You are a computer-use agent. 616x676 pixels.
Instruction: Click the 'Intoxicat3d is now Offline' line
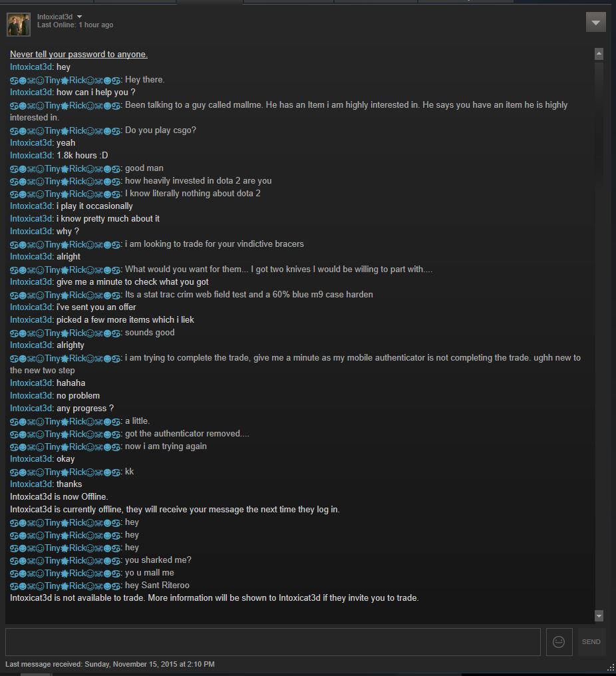pyautogui.click(x=59, y=496)
